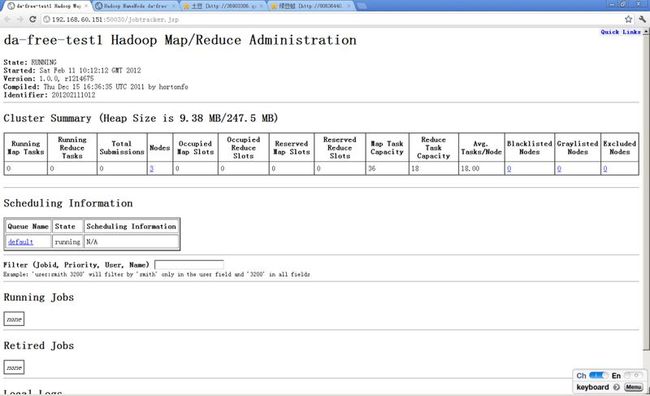Click 'none' under Running Jobs
Image resolution: width=650 pixels, height=396 pixels.
(x=14, y=319)
